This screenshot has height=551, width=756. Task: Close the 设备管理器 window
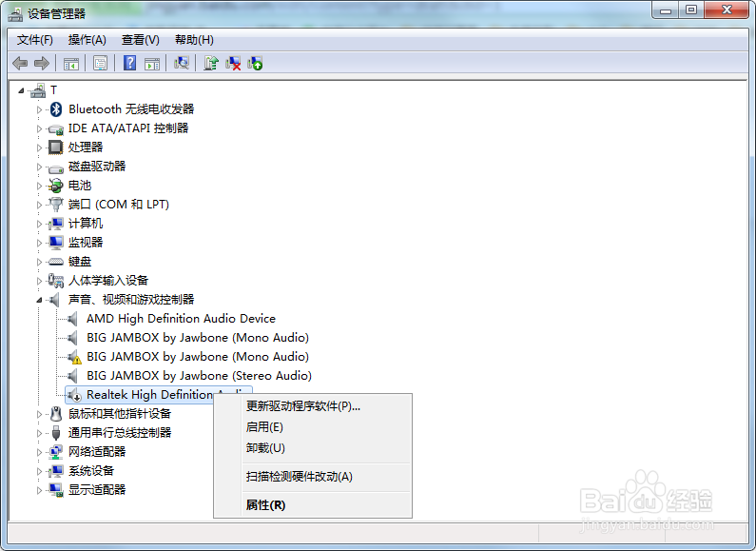pos(727,10)
